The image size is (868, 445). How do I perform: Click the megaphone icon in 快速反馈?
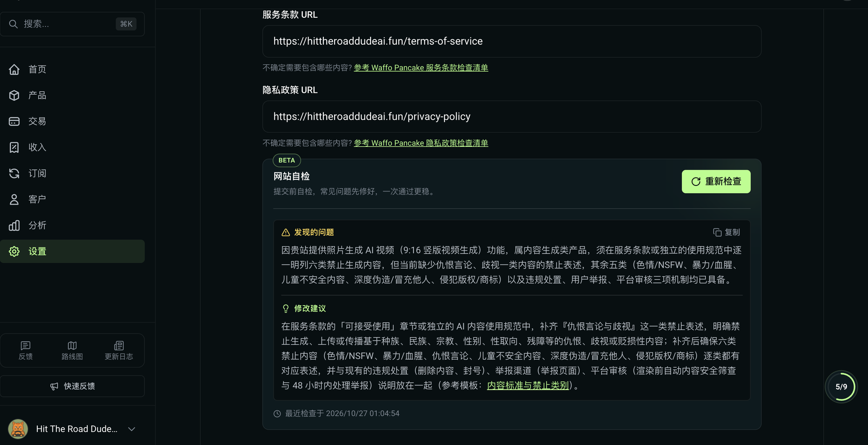click(54, 386)
